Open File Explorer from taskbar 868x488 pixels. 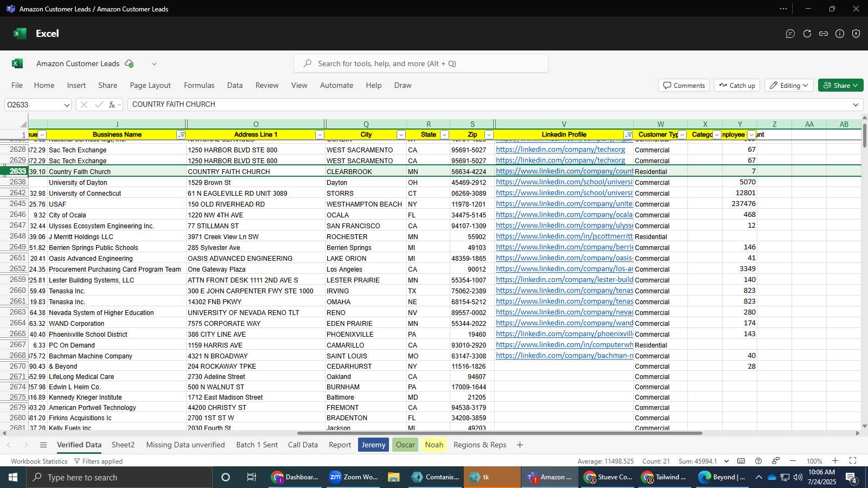[394, 477]
